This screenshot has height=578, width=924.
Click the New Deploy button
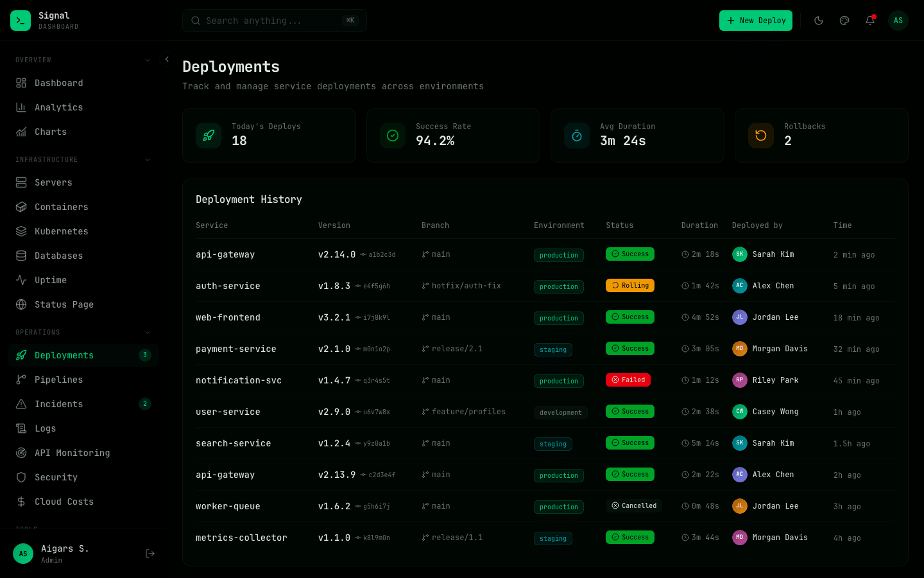coord(755,21)
